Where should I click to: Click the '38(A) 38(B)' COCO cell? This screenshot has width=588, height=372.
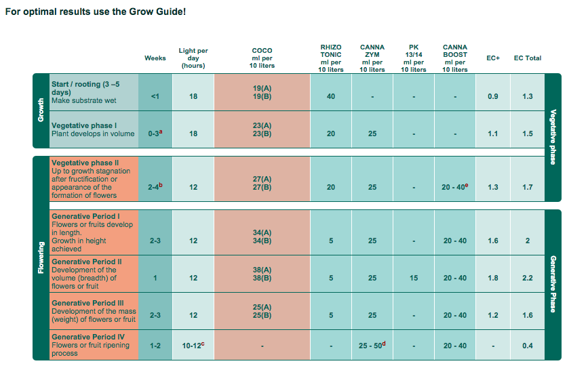(x=262, y=274)
